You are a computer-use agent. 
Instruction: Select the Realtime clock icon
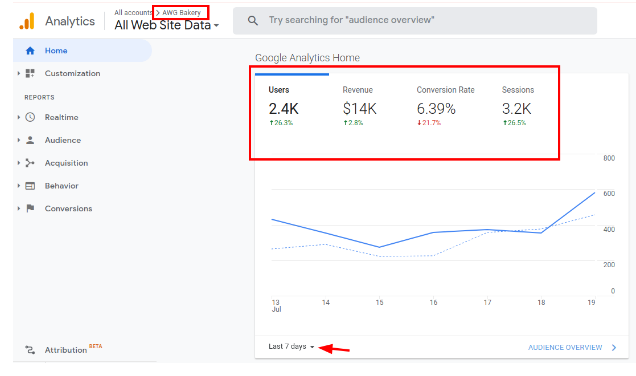[30, 117]
